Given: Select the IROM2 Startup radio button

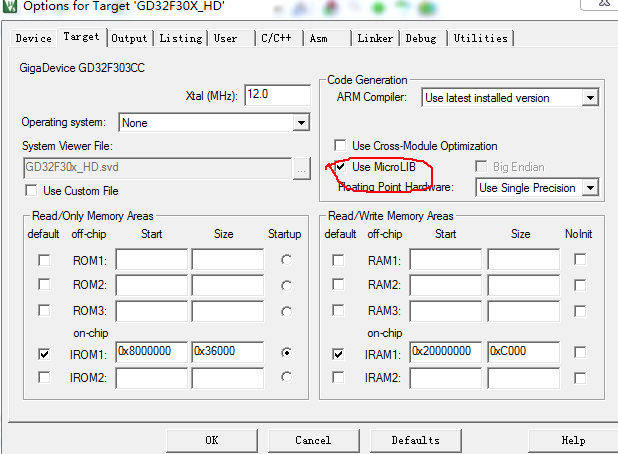Looking at the screenshot, I should point(287,377).
